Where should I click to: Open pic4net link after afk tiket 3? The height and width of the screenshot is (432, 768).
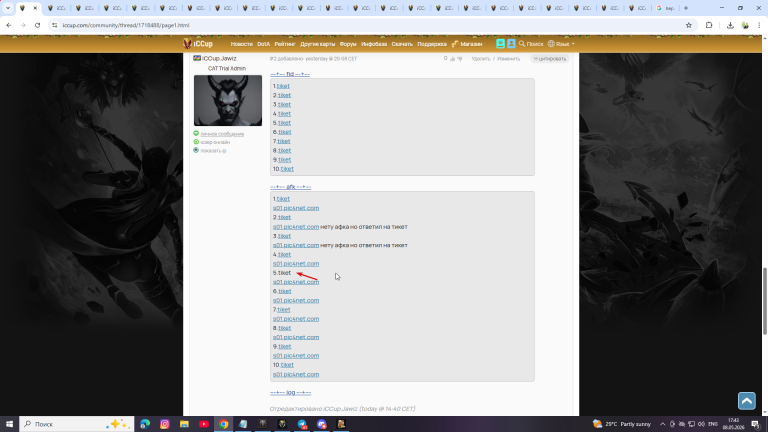296,245
